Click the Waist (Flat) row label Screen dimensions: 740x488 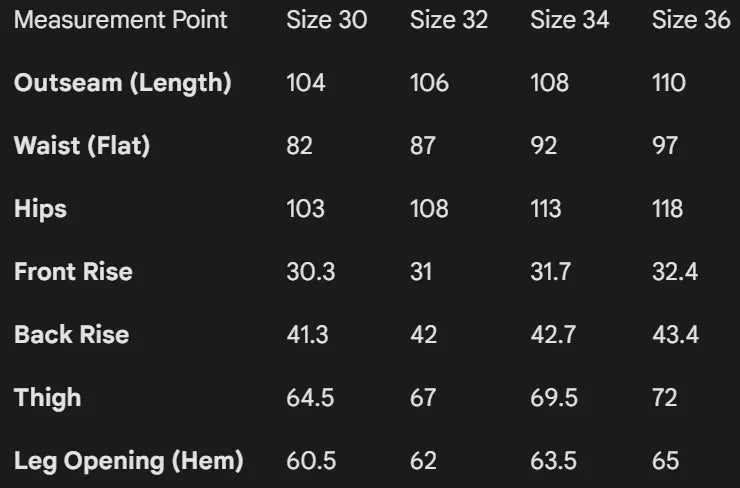pos(82,146)
